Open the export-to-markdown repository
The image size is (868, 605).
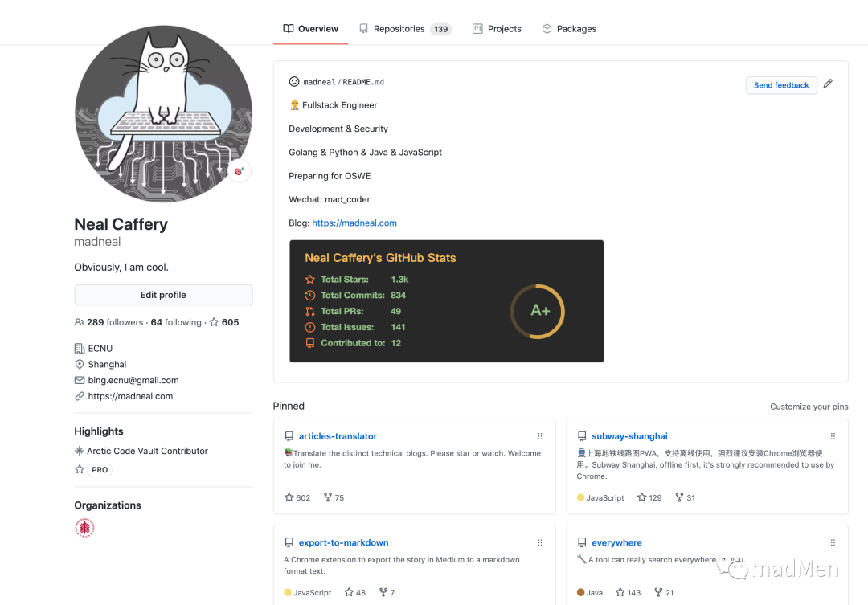[343, 542]
